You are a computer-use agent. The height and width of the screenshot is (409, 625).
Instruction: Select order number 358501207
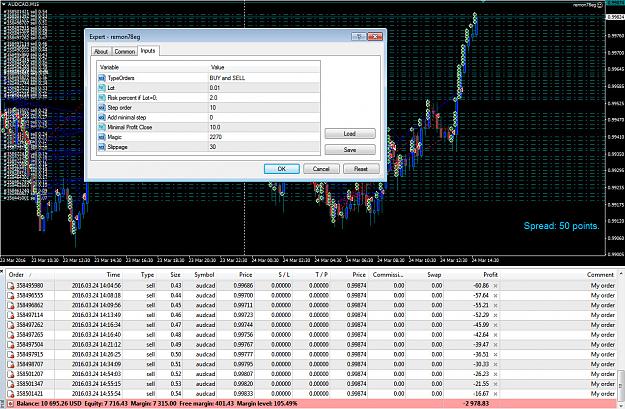tap(30, 374)
